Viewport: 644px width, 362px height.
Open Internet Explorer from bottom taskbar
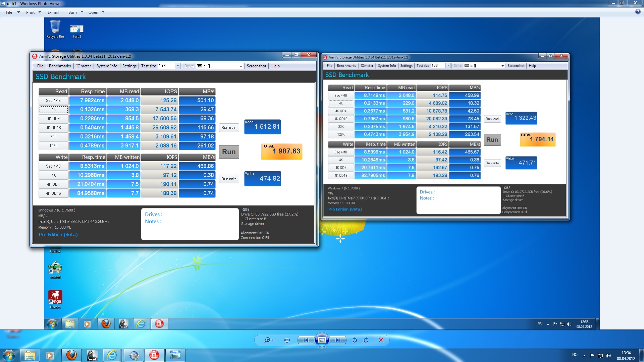(x=112, y=355)
